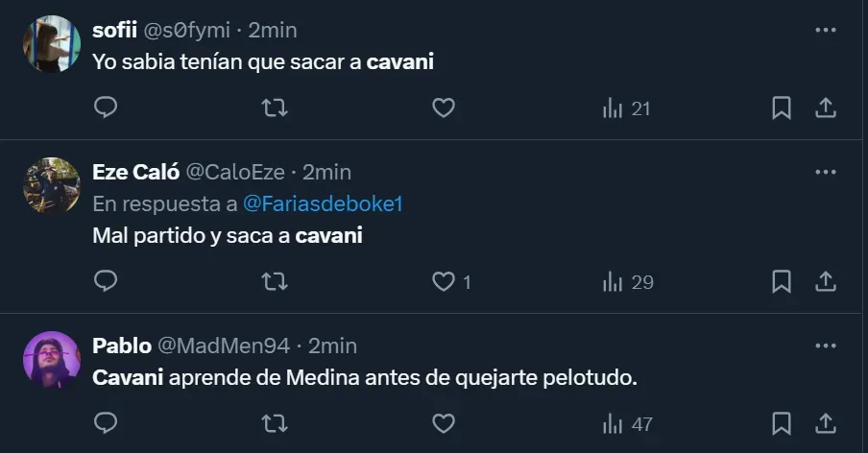Reply to Eze Caló's tweet
Image resolution: width=868 pixels, height=453 pixels.
click(106, 281)
